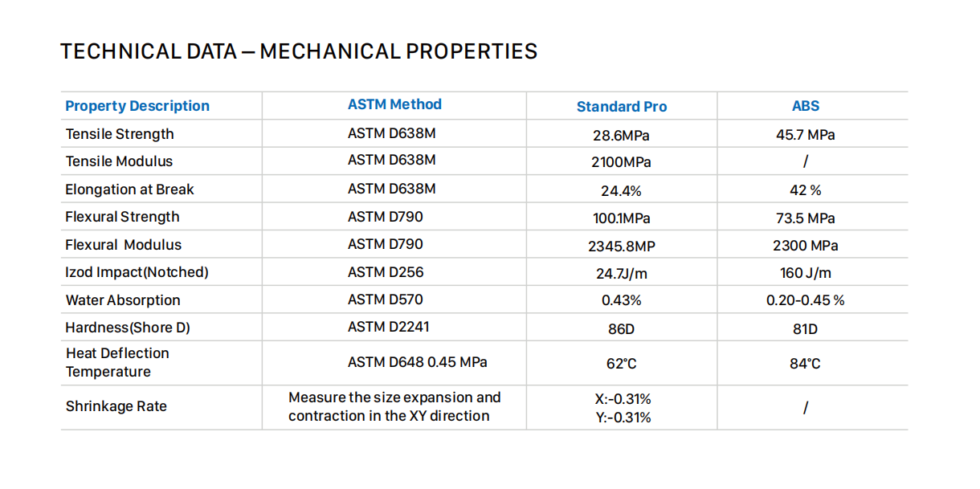Click the 28.6MPa tensile strength value

point(622,135)
